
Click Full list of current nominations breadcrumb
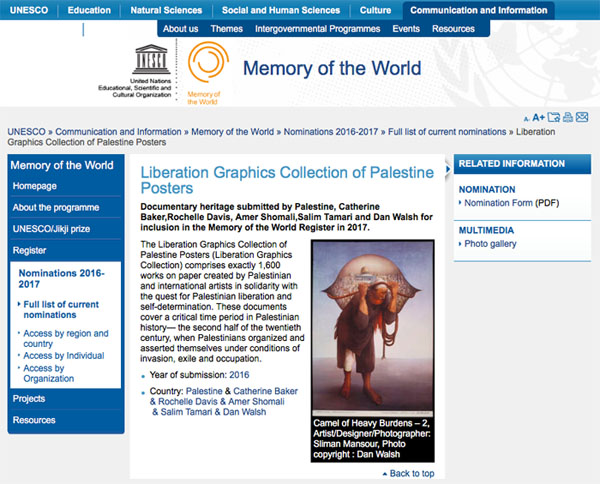(447, 132)
